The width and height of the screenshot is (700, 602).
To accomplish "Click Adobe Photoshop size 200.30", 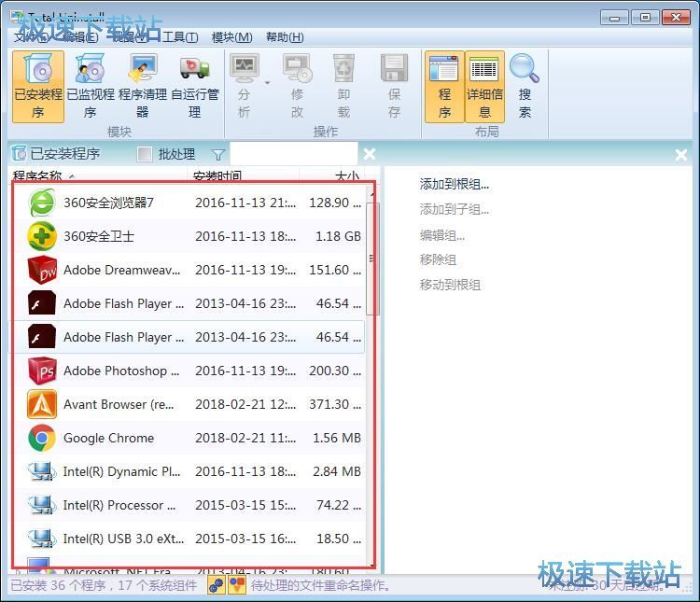I will click(x=335, y=371).
